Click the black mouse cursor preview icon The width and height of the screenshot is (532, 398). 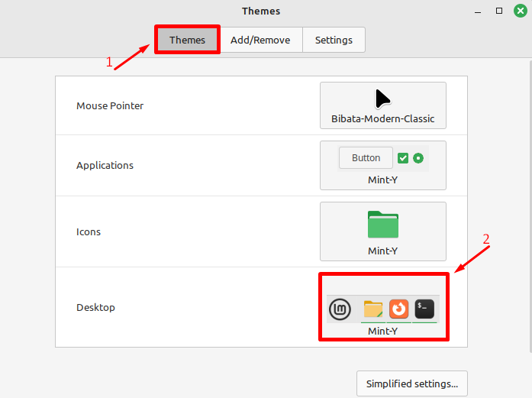pyautogui.click(x=382, y=99)
